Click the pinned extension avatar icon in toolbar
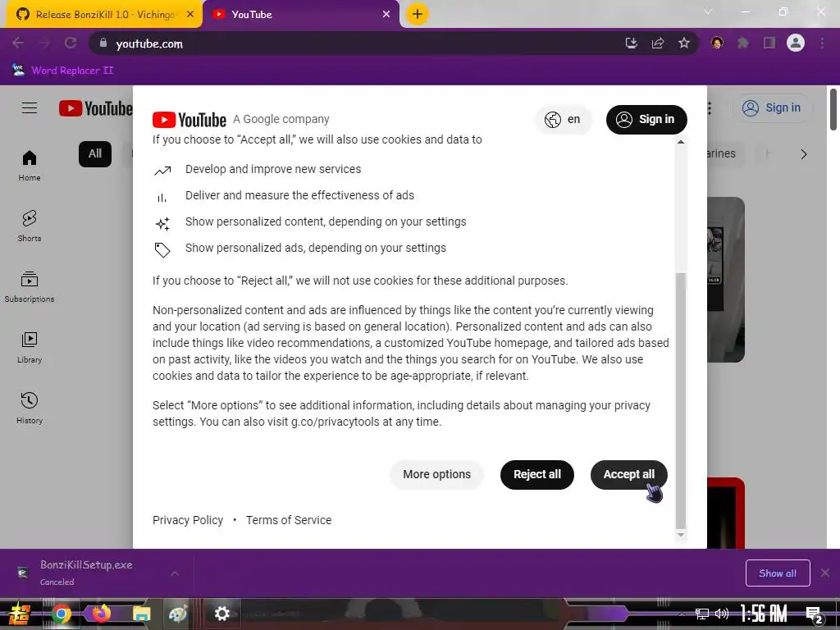840x630 pixels. 717,43
